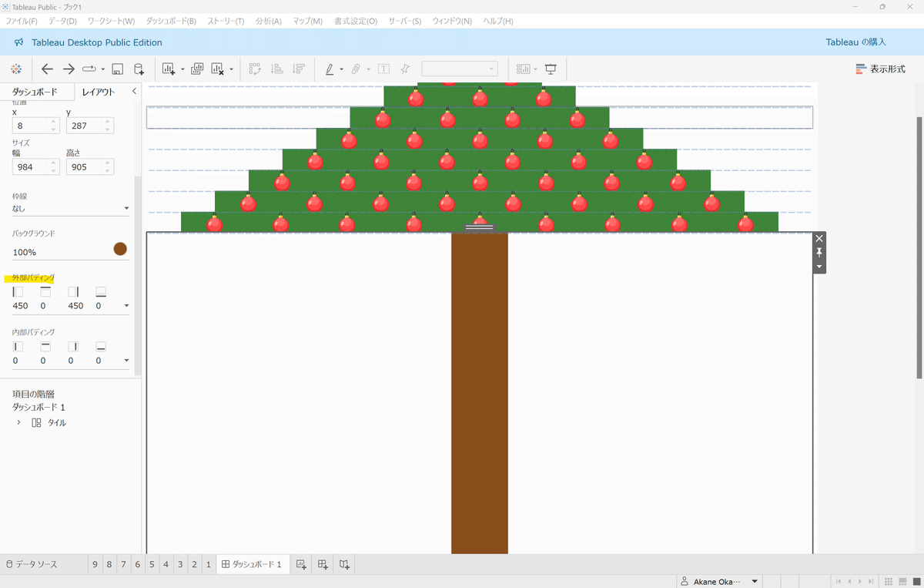Click the add new data source icon

tap(139, 69)
